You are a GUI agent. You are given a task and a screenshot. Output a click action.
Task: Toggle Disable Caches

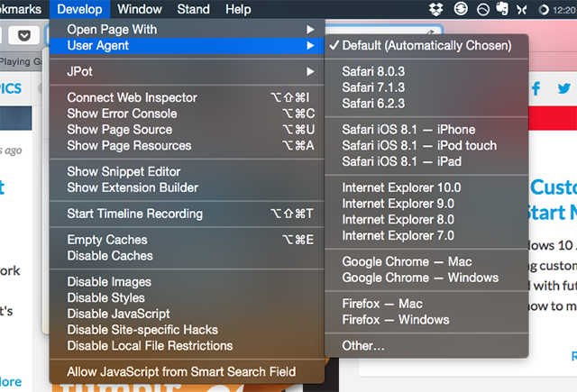click(x=187, y=256)
